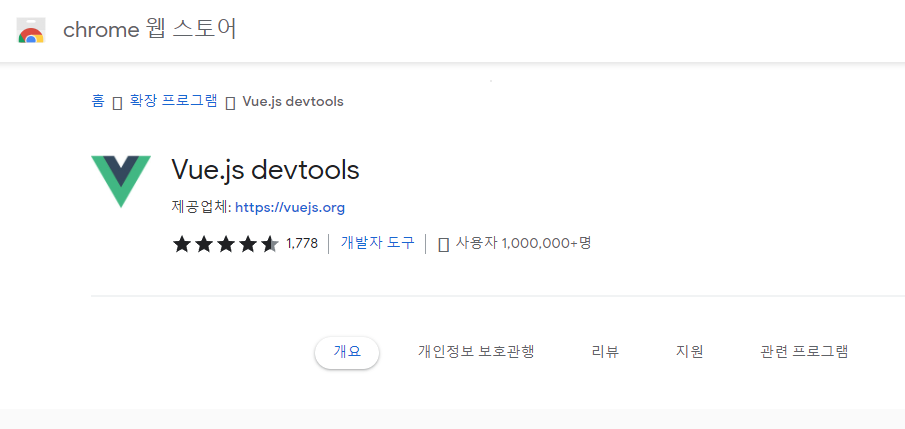
Task: Click the five-star rating stars
Action: (x=226, y=244)
